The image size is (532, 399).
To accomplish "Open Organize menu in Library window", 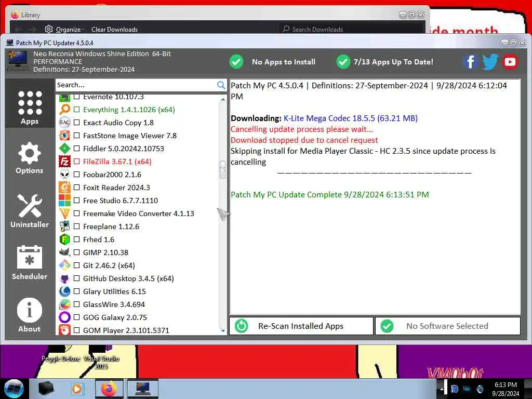I will (x=64, y=30).
